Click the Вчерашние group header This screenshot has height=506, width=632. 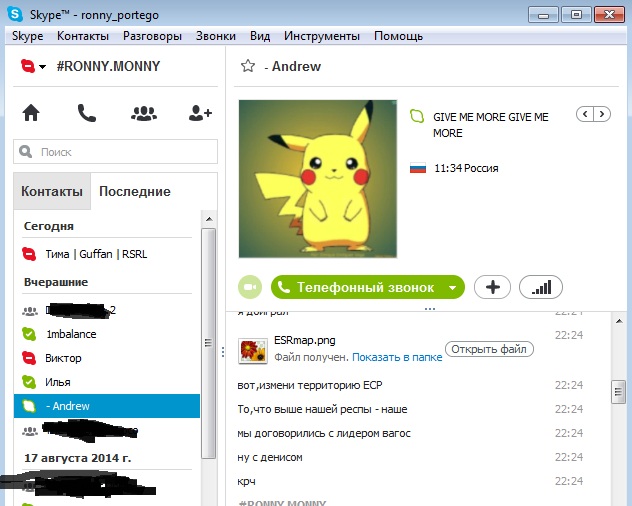point(56,282)
